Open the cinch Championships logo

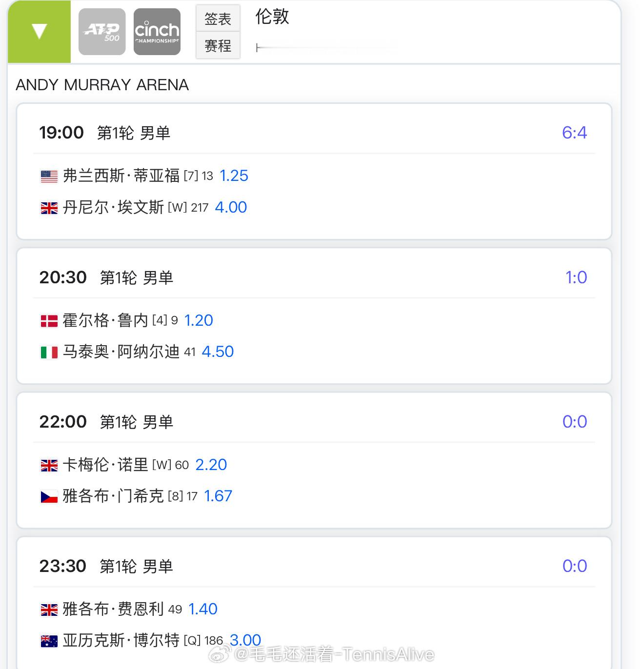157,32
